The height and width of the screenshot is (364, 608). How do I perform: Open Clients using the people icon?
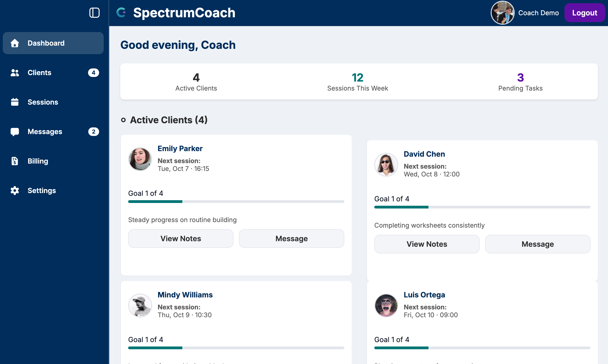tap(15, 73)
